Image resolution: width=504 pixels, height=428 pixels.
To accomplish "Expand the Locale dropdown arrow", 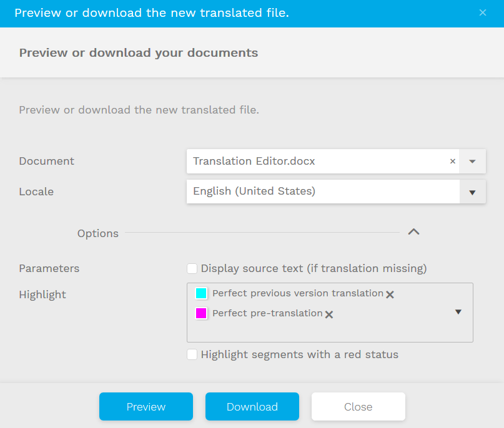I will (473, 192).
